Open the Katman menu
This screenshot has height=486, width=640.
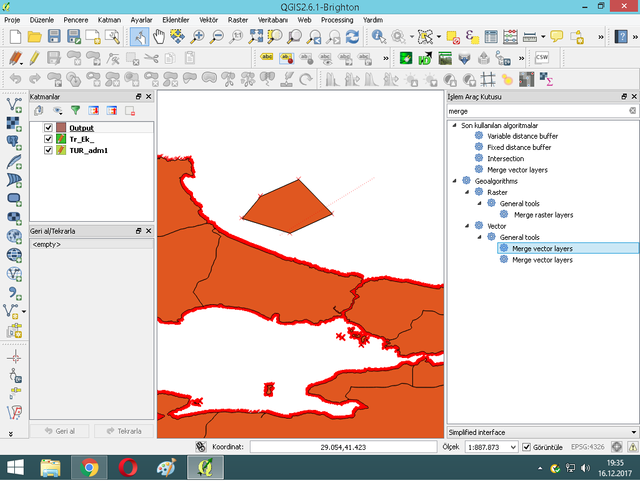pos(109,20)
